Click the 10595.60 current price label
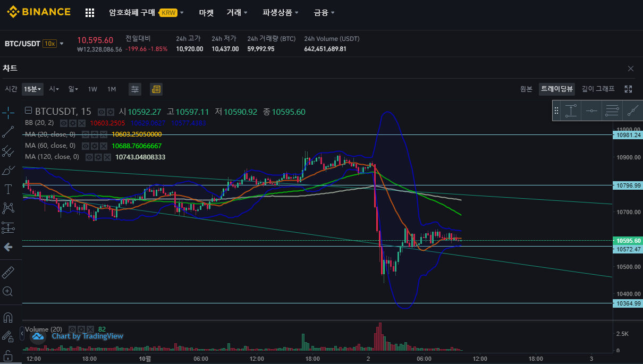 [x=628, y=240]
